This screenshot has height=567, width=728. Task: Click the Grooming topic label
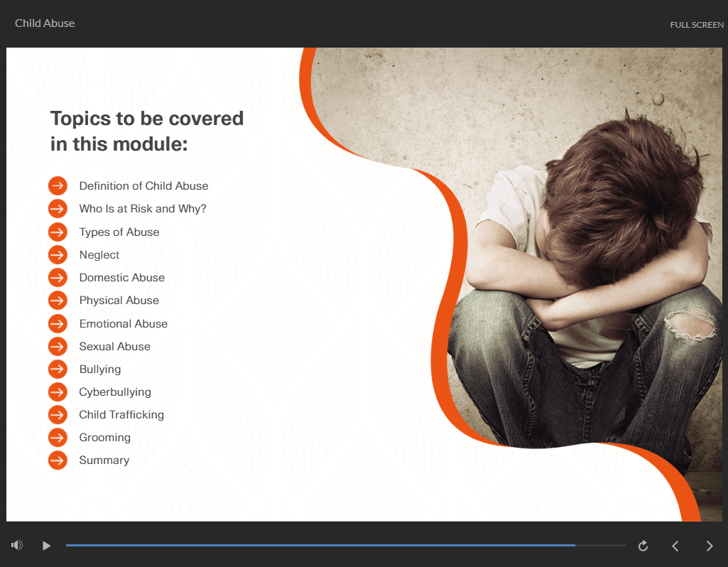(x=105, y=438)
